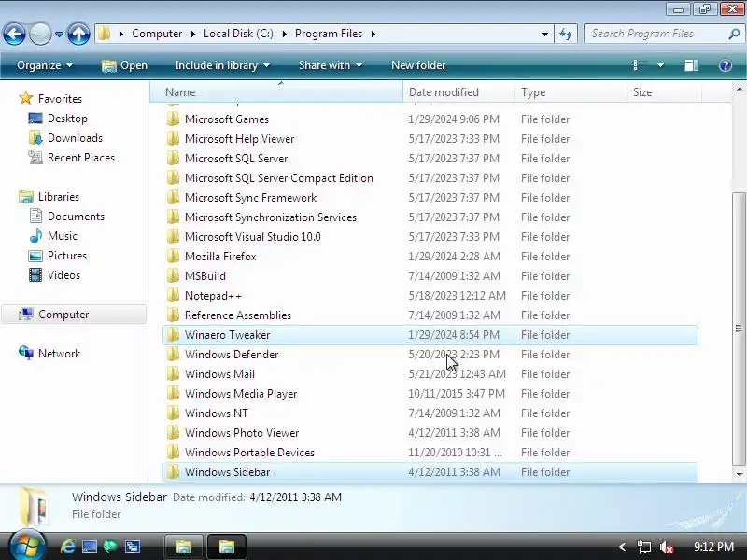Viewport: 747px width, 560px height.
Task: Sort by Date modified column header
Action: coord(458,91)
